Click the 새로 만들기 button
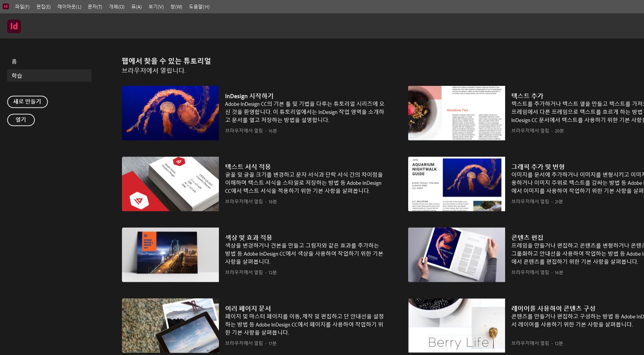This screenshot has width=644, height=355. 27,102
